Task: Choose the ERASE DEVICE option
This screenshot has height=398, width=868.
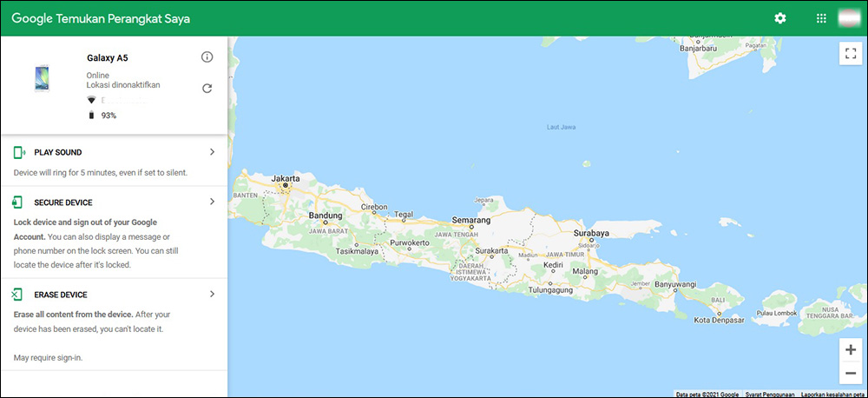Action: pos(61,295)
